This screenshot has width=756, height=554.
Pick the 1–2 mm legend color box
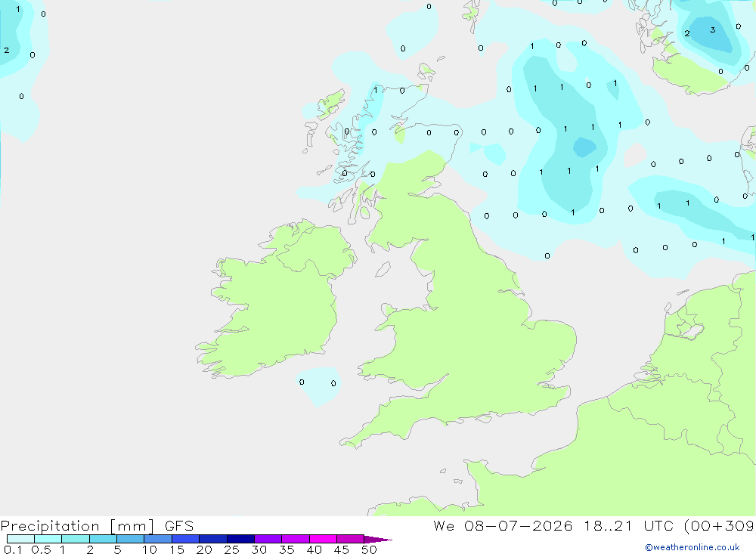[x=76, y=539]
